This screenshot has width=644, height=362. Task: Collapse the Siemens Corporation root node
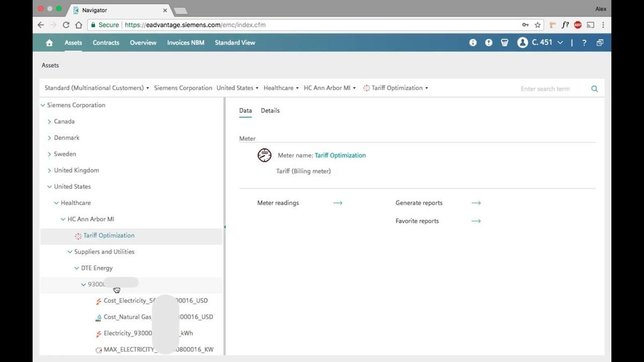(43, 105)
